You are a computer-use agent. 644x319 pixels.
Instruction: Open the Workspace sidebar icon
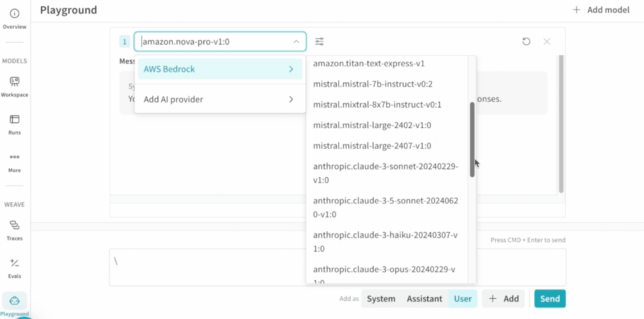pyautogui.click(x=14, y=82)
